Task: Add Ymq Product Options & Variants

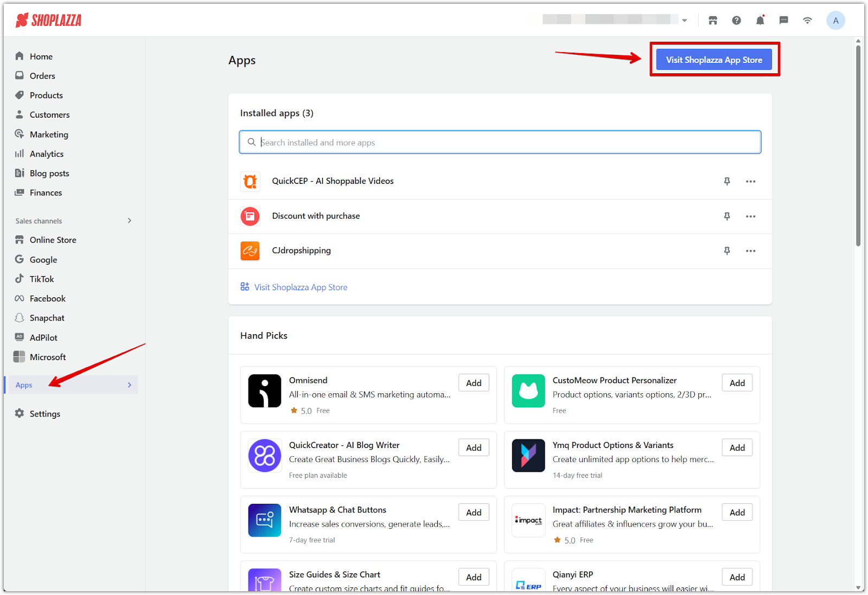Action: (x=737, y=447)
